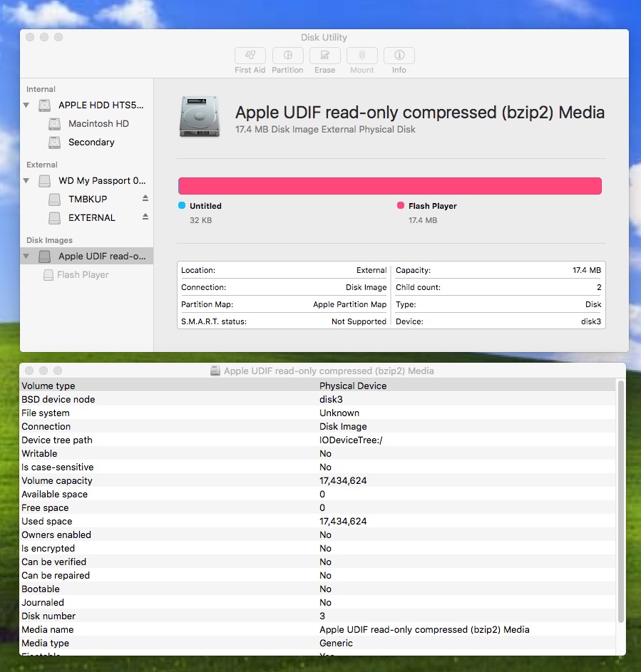Click the Device disk3 value

[591, 321]
